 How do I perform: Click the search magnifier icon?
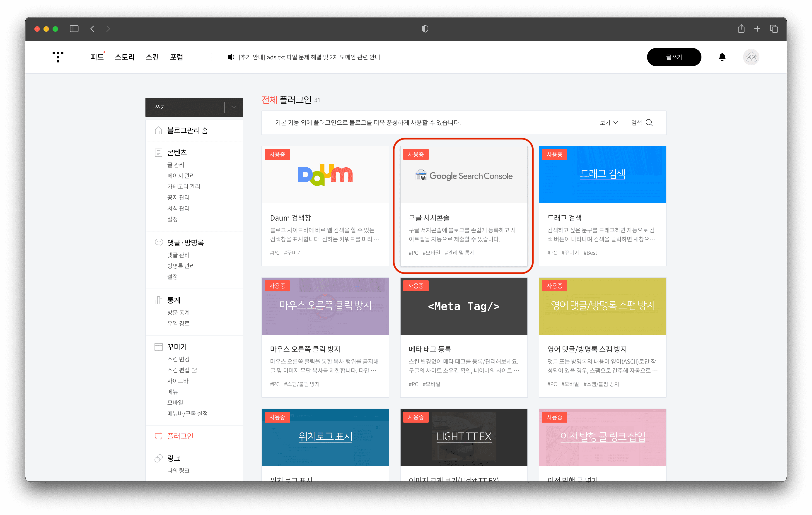click(x=649, y=123)
